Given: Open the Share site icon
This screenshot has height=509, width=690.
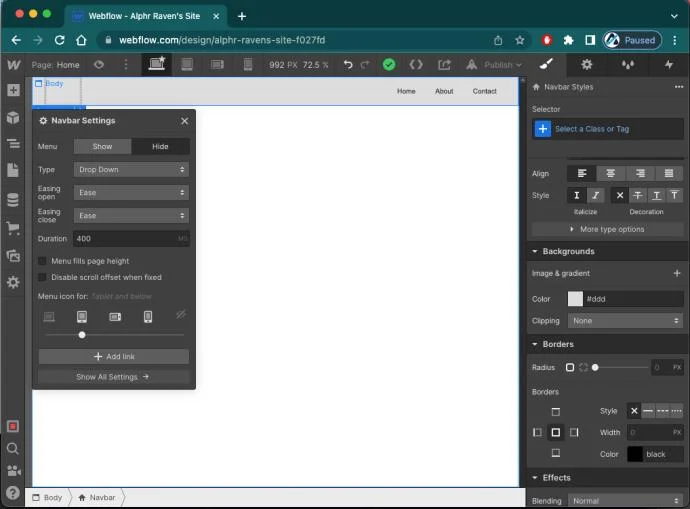Looking at the screenshot, I should (444, 65).
